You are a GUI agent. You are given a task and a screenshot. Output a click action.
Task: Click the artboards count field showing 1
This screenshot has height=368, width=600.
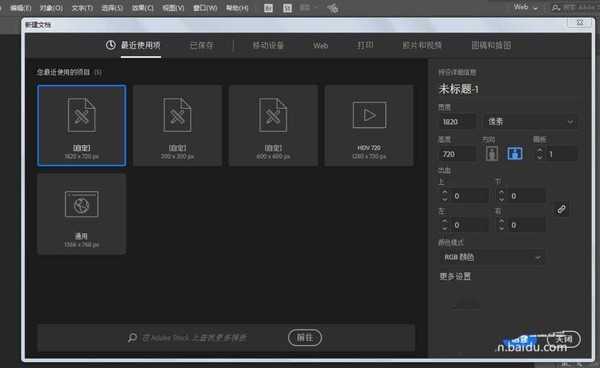pyautogui.click(x=561, y=154)
